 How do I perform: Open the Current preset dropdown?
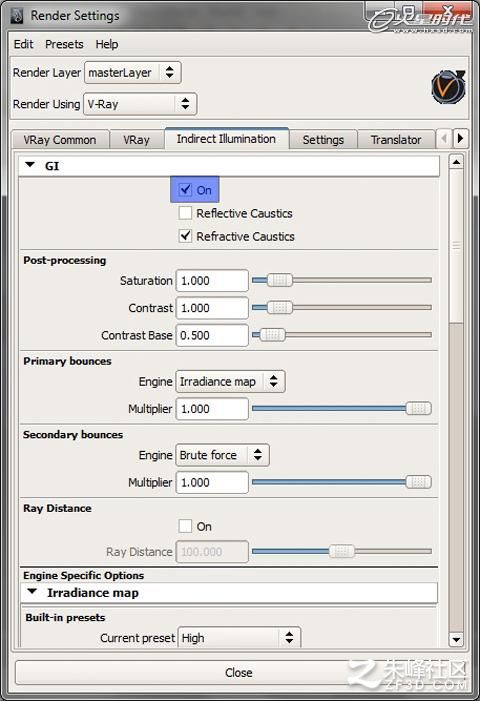coord(240,638)
